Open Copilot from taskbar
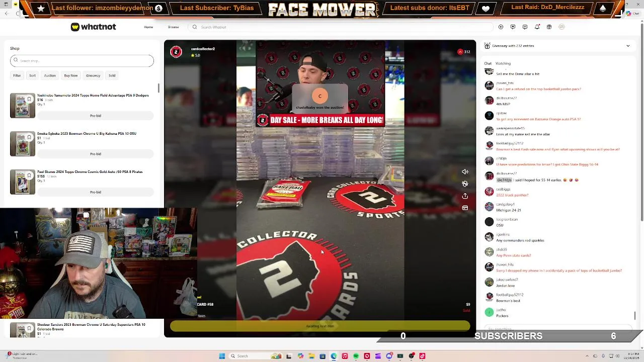644x362 pixels. [x=300, y=356]
